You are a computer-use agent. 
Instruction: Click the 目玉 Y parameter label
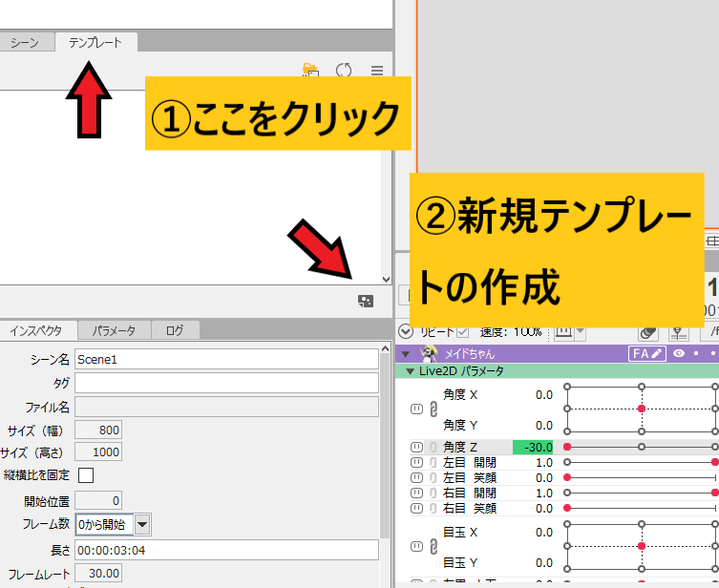point(460,562)
